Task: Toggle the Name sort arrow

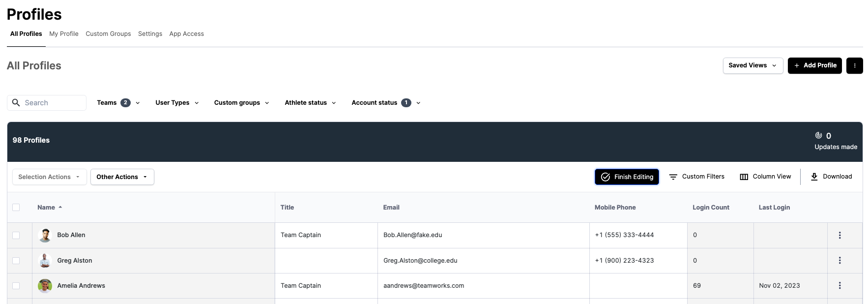Action: coord(60,207)
